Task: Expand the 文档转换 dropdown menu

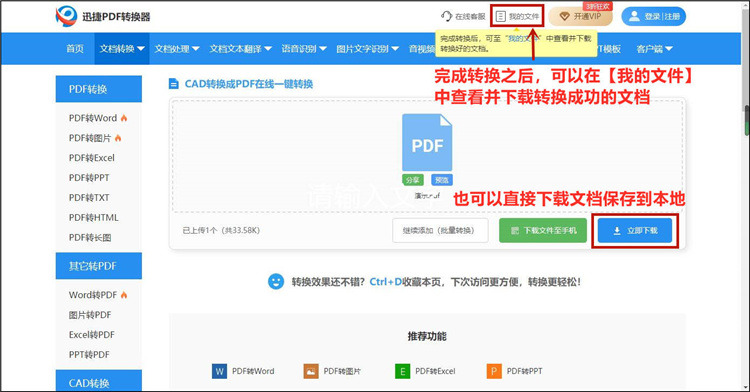Action: coord(122,49)
